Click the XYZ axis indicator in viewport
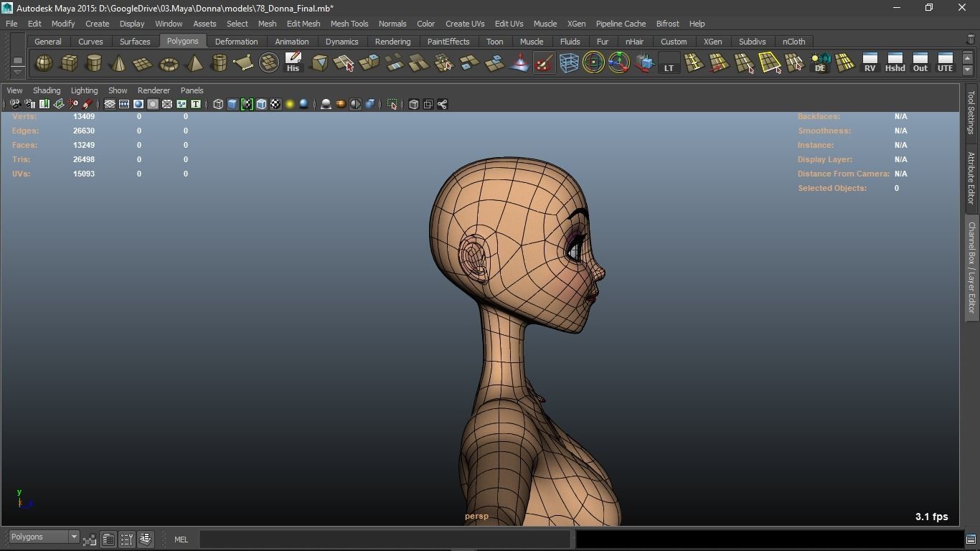 point(24,499)
